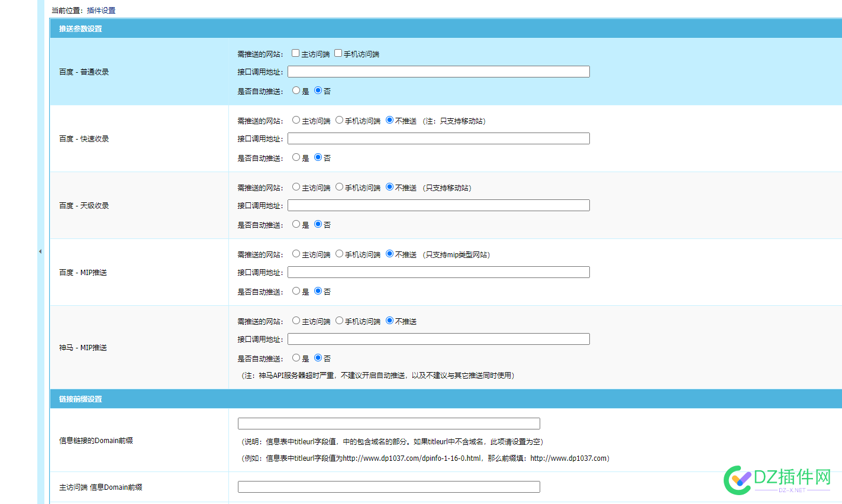Select 主访问端 radio for 百度 - 快速收录

296,120
